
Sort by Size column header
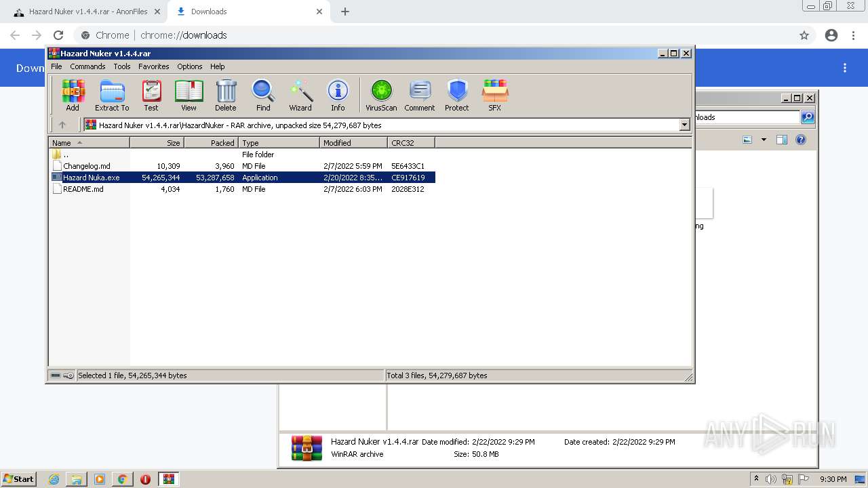point(157,143)
